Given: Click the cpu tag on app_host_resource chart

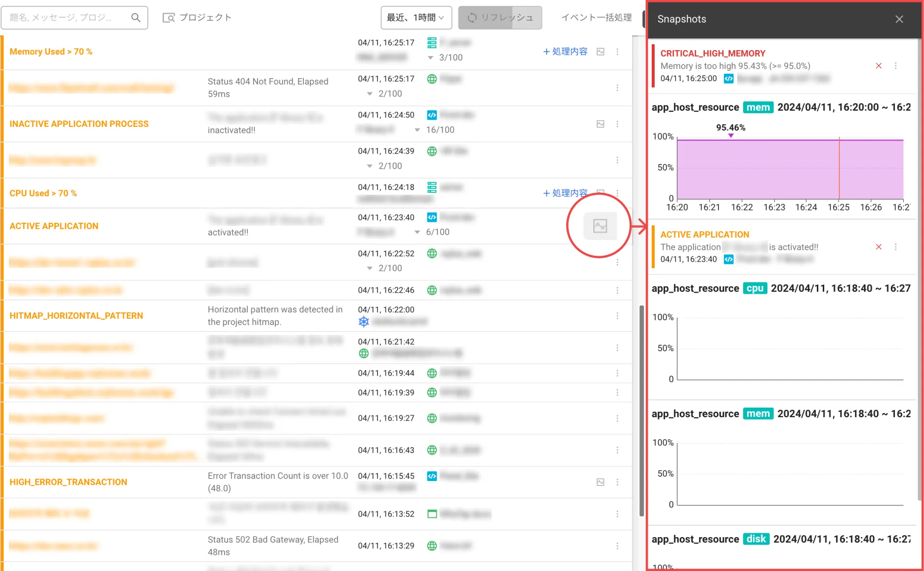Looking at the screenshot, I should [755, 288].
